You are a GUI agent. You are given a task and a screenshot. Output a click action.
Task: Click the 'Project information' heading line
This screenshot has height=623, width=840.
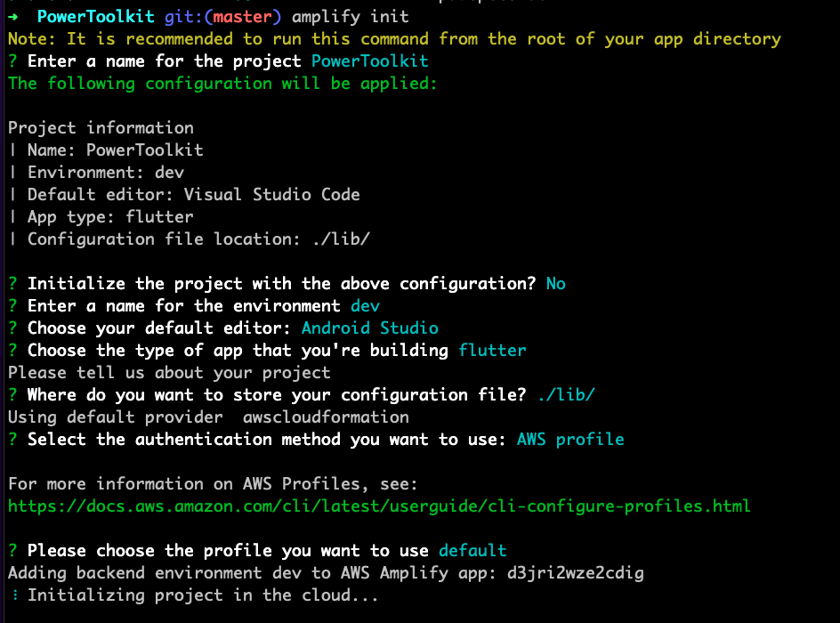101,127
